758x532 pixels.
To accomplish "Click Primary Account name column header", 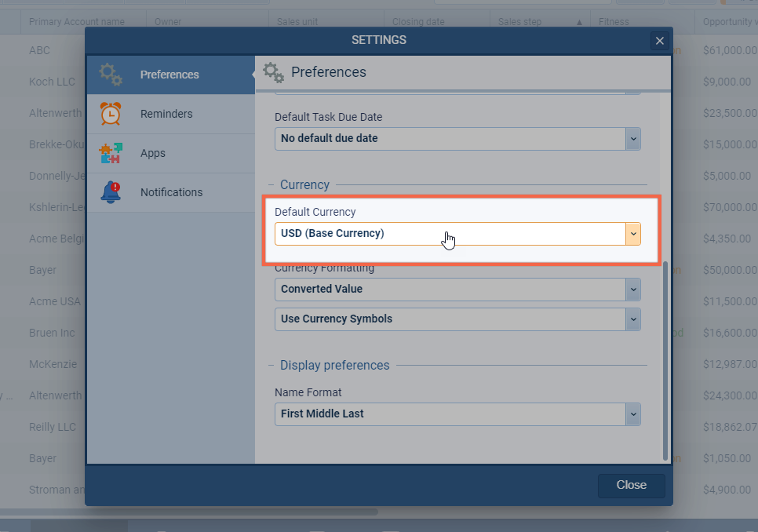I will click(83, 22).
